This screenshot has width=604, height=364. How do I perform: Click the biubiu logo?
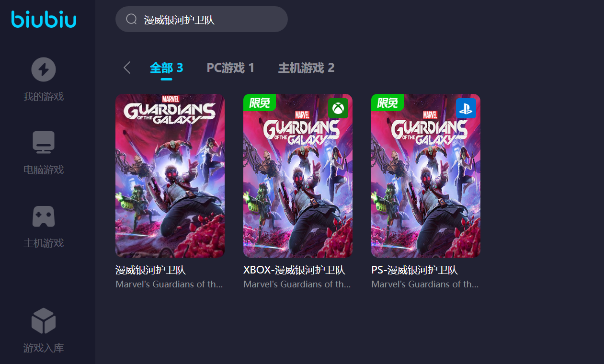[44, 19]
